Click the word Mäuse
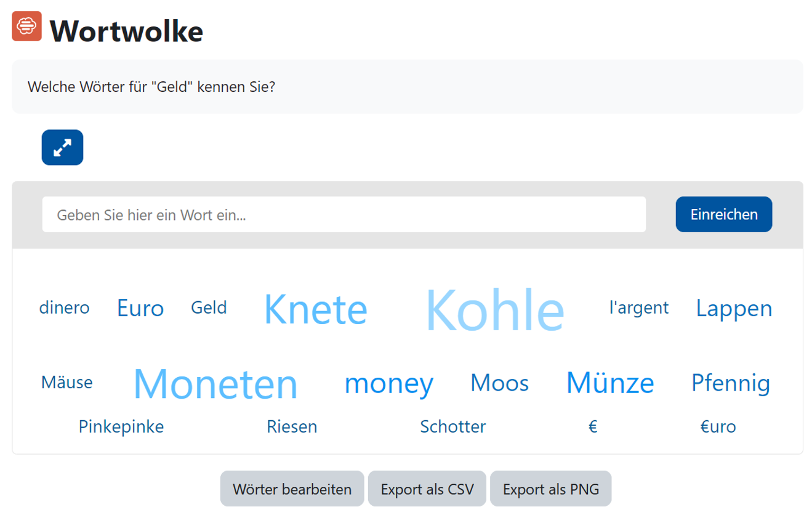Screen dimensions: 812x512 pos(66,383)
